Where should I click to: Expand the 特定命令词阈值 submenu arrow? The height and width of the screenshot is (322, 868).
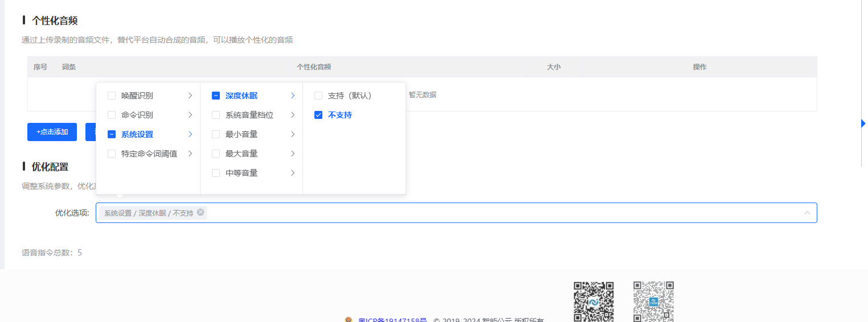[x=190, y=154]
